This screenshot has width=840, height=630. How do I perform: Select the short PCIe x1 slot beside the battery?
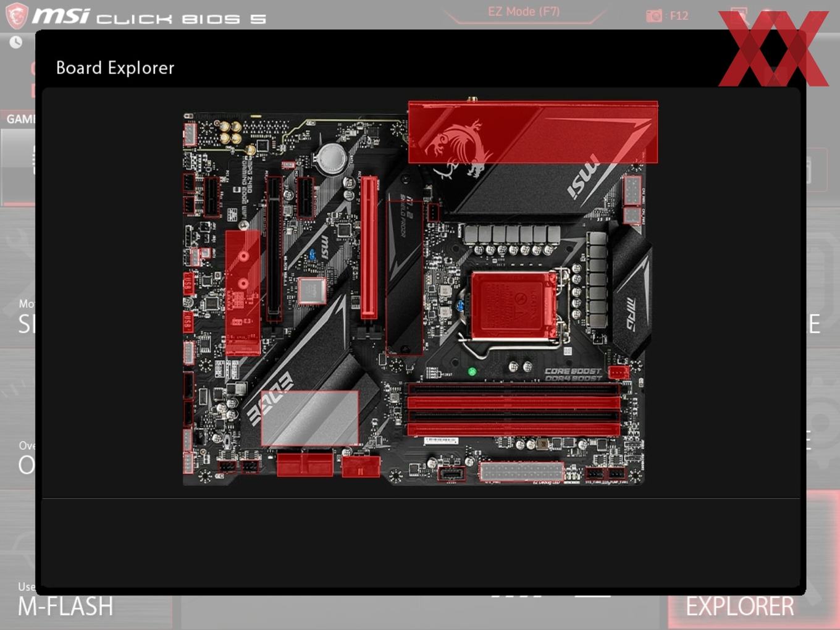click(306, 197)
